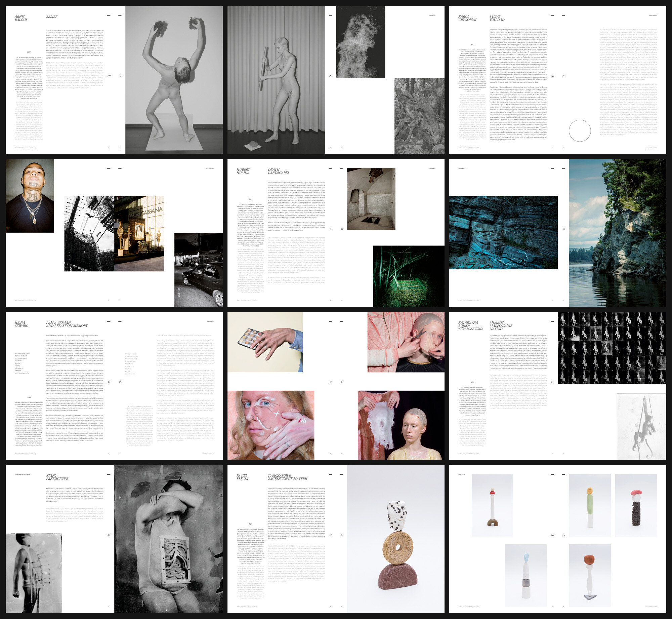Select photo of torso with exposed ribcage
672x619 pixels.
coord(169,539)
